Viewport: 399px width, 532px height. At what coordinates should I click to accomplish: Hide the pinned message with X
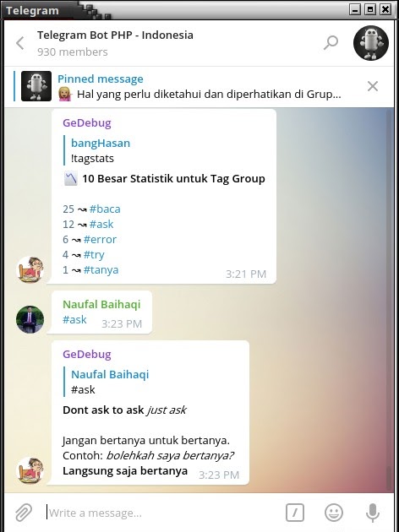(x=373, y=86)
